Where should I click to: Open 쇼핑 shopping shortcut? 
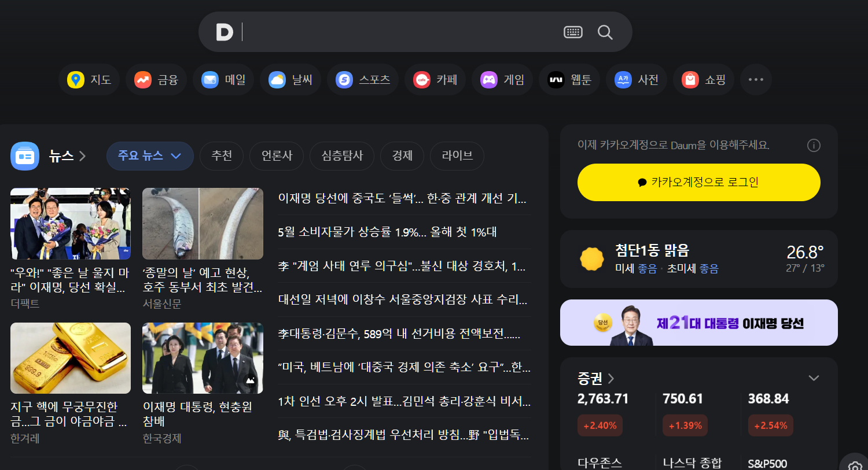point(704,80)
